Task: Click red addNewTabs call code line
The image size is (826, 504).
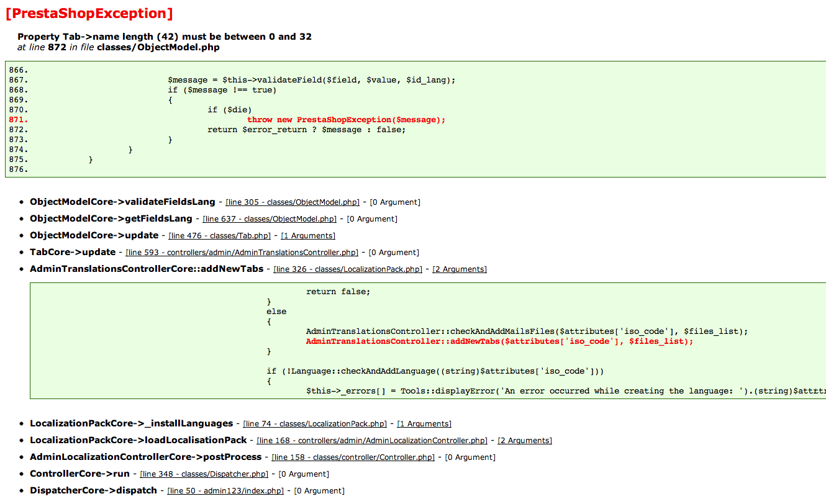Action: click(500, 341)
